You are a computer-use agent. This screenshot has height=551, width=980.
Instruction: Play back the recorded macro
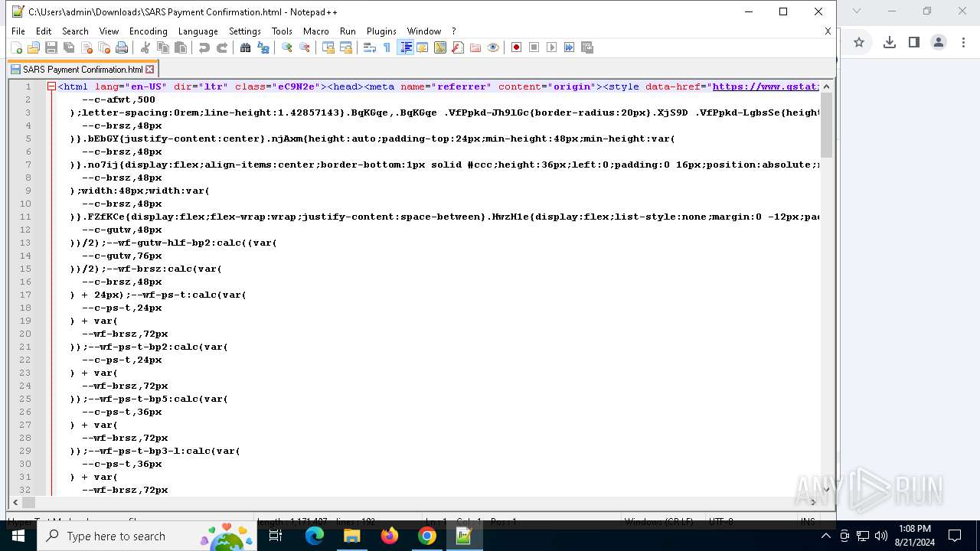pos(552,47)
